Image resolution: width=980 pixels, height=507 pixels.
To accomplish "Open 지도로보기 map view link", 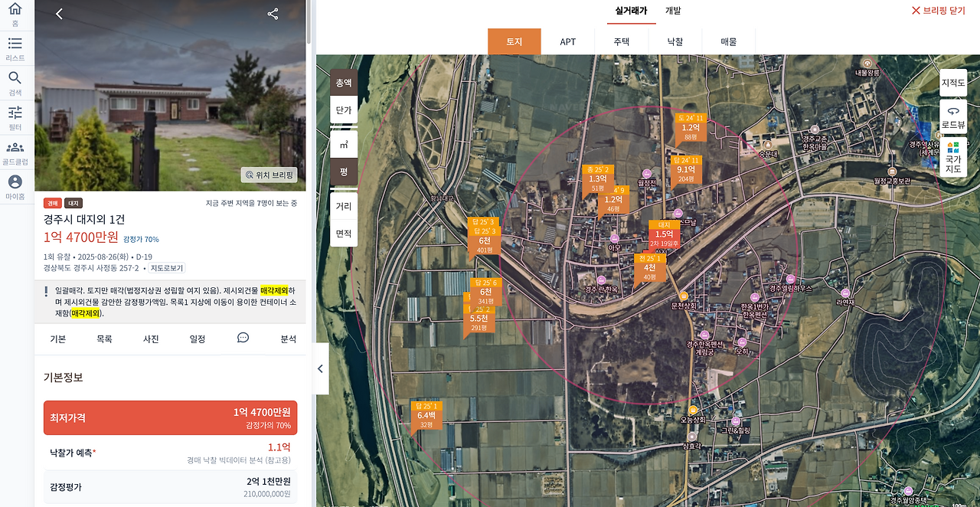I will pyautogui.click(x=167, y=268).
